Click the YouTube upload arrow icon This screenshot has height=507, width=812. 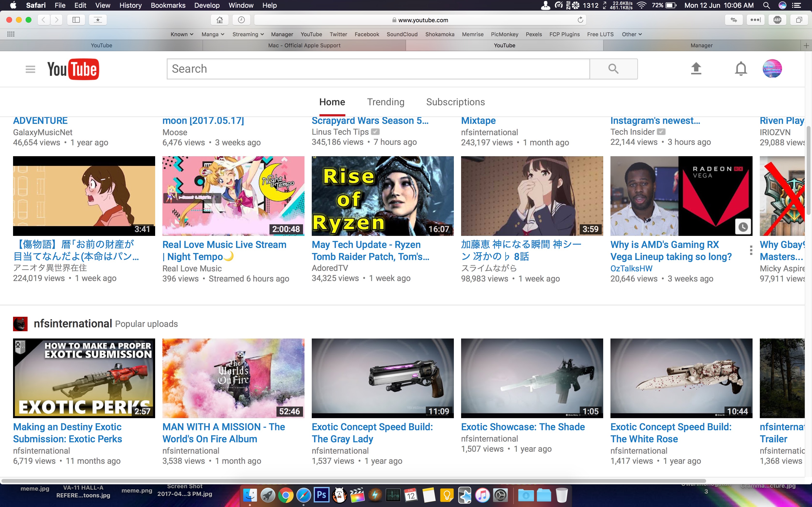[696, 69]
